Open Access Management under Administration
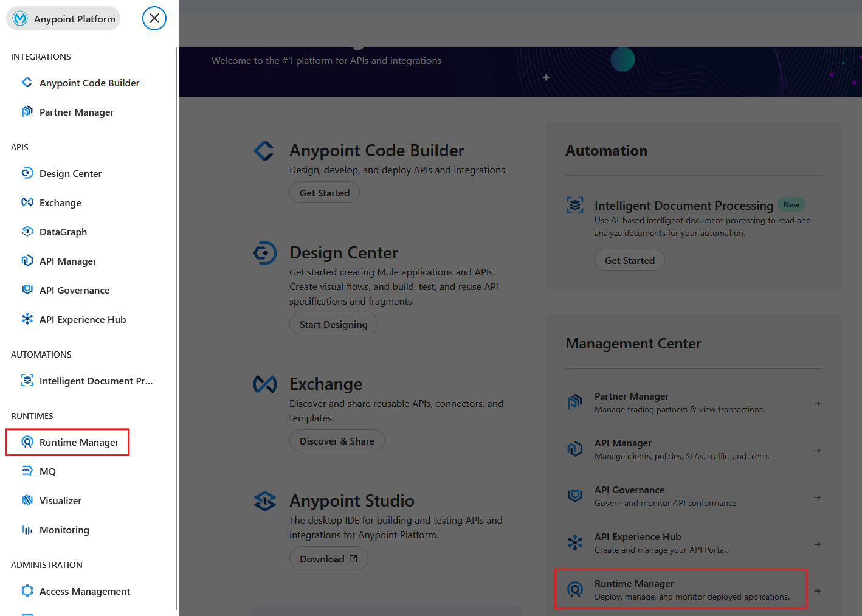Viewport: 862px width, 616px height. click(84, 591)
